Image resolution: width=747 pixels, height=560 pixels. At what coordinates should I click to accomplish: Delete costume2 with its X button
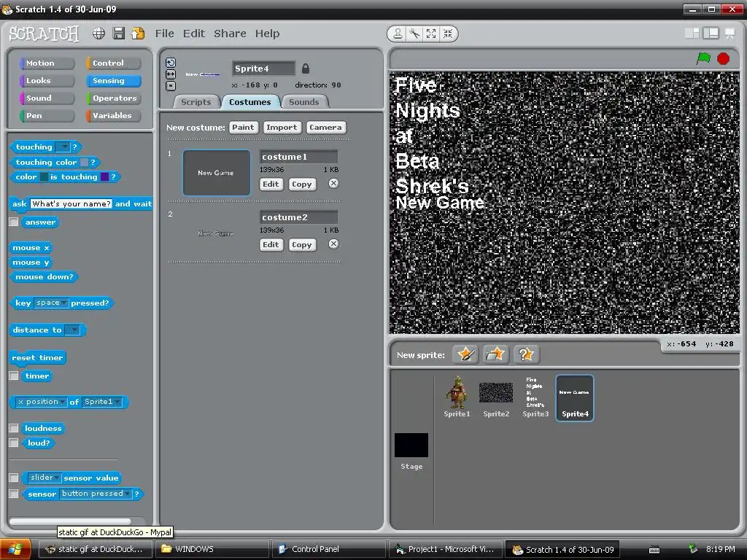(x=333, y=244)
